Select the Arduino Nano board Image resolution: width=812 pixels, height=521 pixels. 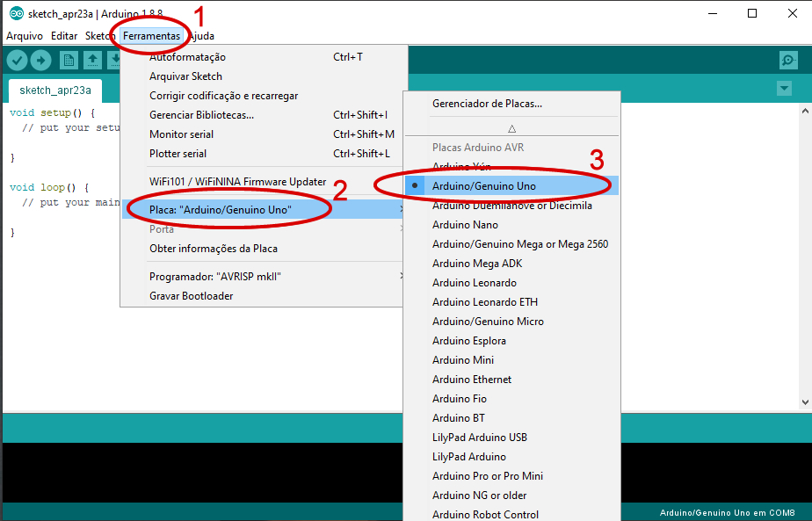(511, 225)
